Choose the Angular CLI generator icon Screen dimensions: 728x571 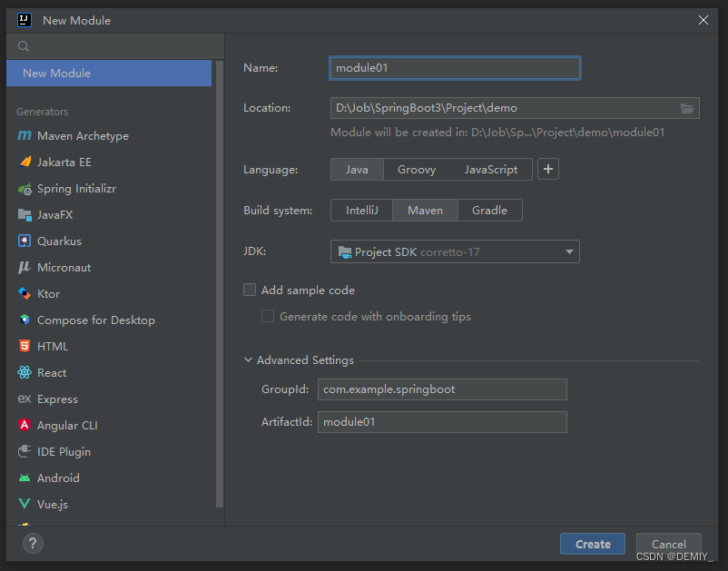point(25,425)
